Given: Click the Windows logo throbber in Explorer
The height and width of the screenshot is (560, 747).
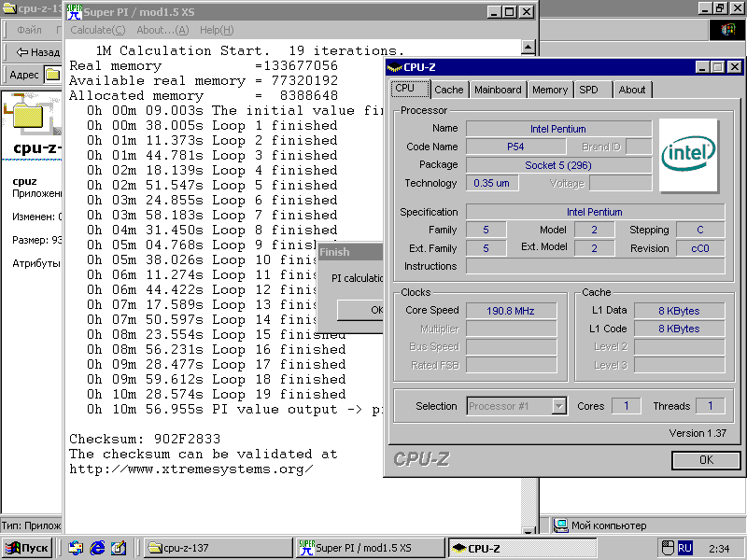Looking at the screenshot, I should coord(727,30).
